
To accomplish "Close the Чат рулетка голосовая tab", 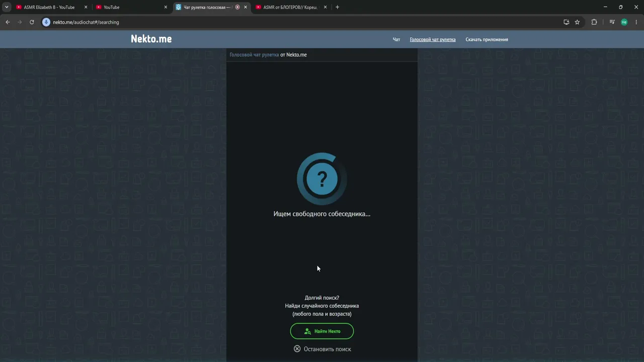I will click(x=246, y=7).
